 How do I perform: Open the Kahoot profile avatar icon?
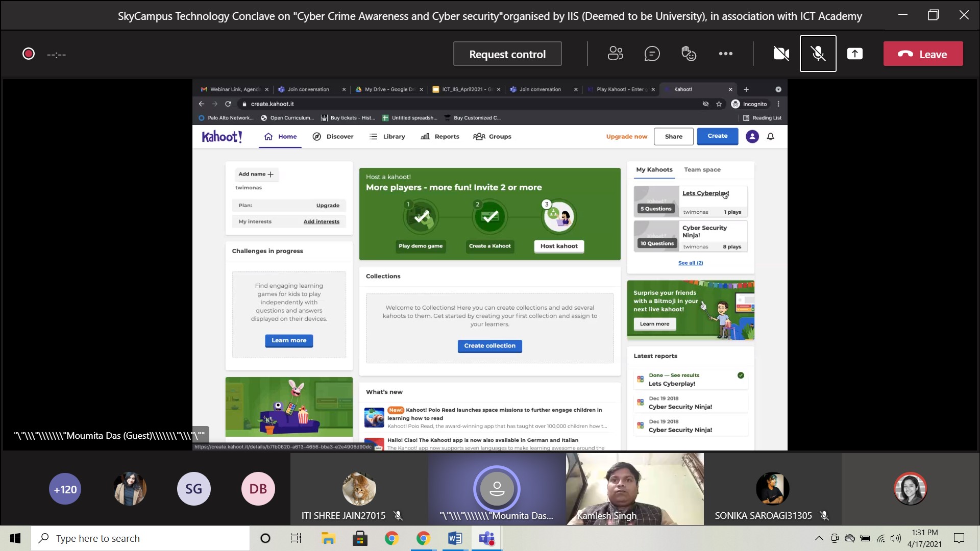pos(752,136)
